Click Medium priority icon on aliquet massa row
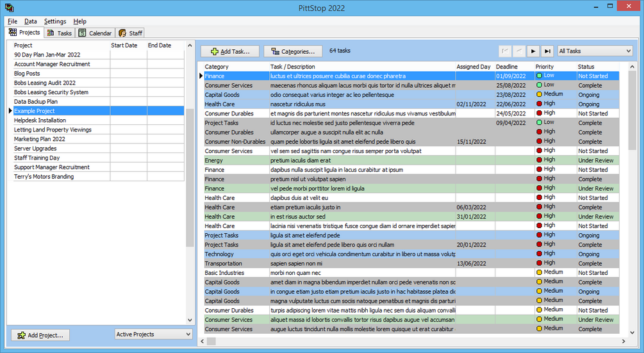This screenshot has width=644, height=353. [540, 319]
